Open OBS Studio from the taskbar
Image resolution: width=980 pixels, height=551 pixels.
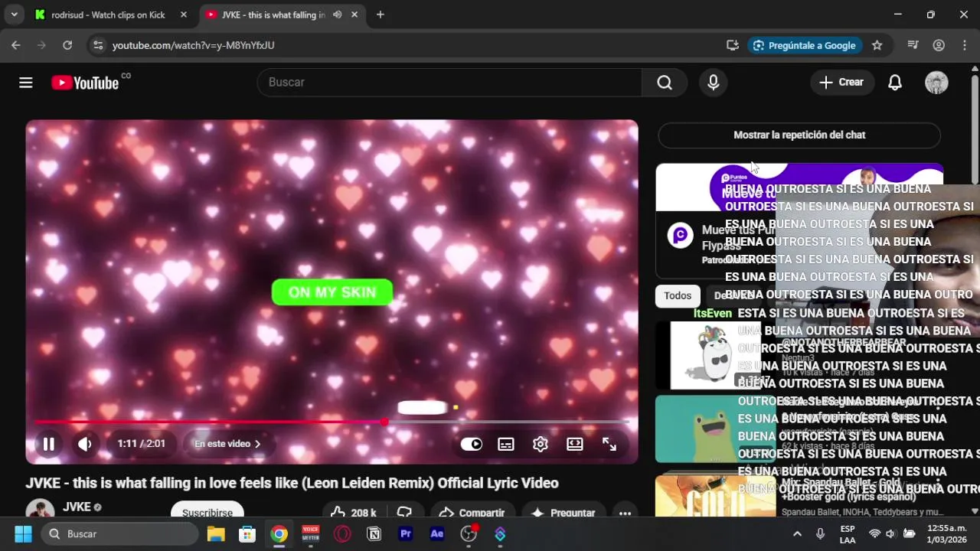point(469,533)
